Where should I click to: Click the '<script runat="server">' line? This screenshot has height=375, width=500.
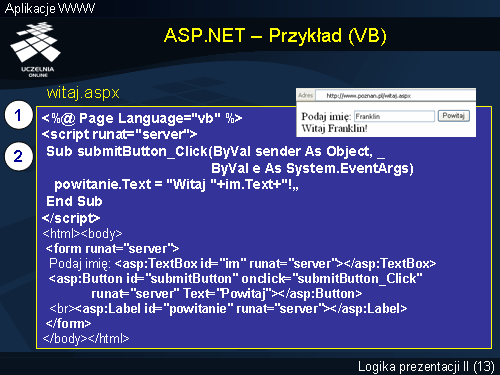point(120,134)
